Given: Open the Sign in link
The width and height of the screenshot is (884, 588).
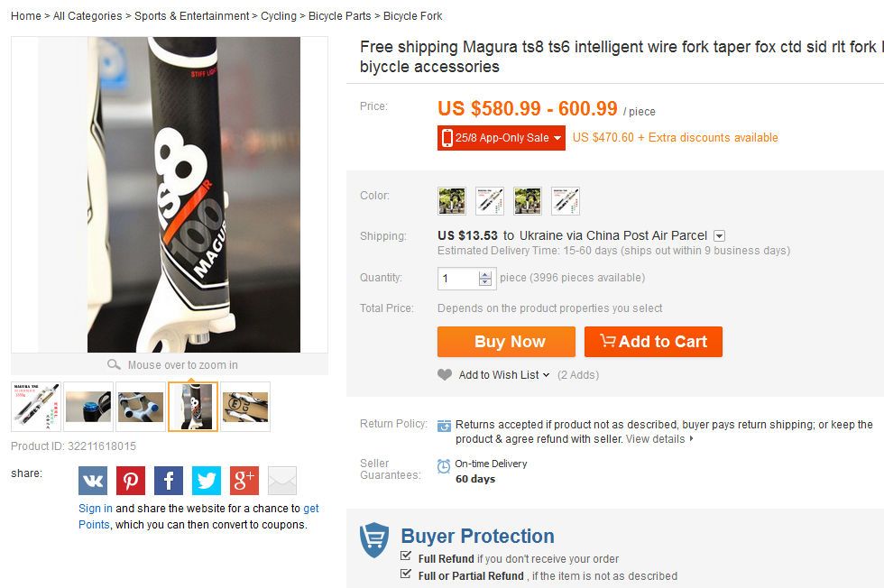Looking at the screenshot, I should point(96,509).
